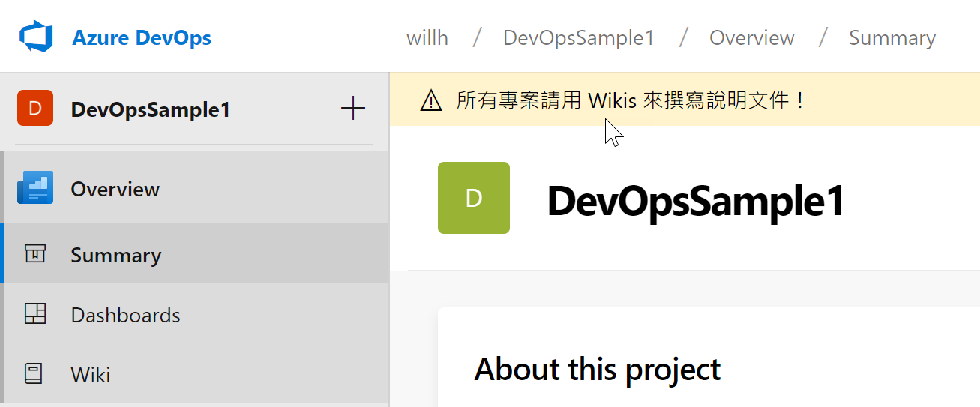Select the Overview breadcrumb
This screenshot has width=980, height=407.
(x=751, y=38)
